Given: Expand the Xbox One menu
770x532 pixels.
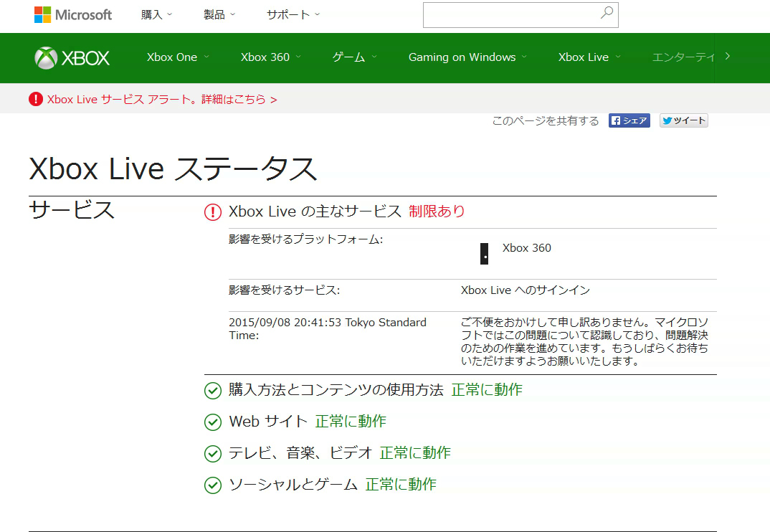Looking at the screenshot, I should pos(178,57).
